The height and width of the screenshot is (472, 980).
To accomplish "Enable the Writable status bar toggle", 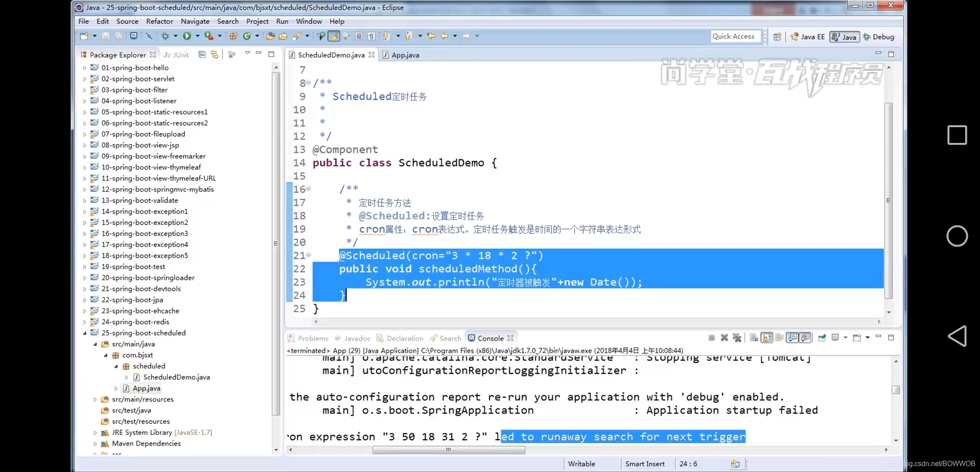I will click(x=581, y=463).
